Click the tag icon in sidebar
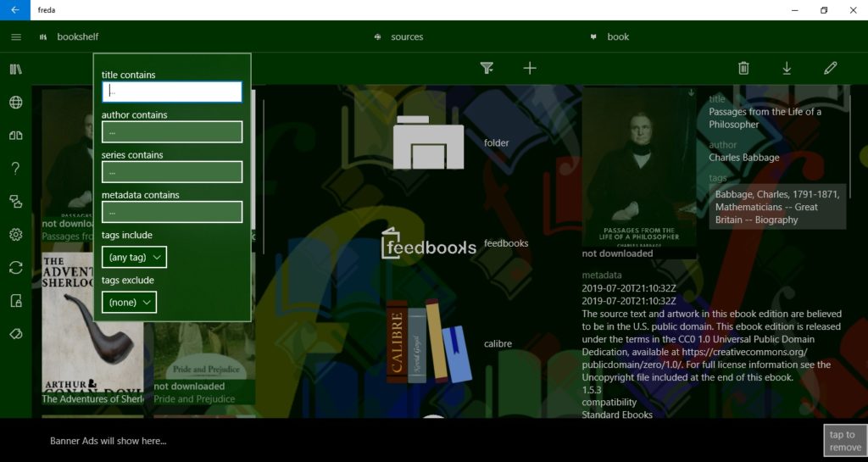This screenshot has width=868, height=462. 16,334
